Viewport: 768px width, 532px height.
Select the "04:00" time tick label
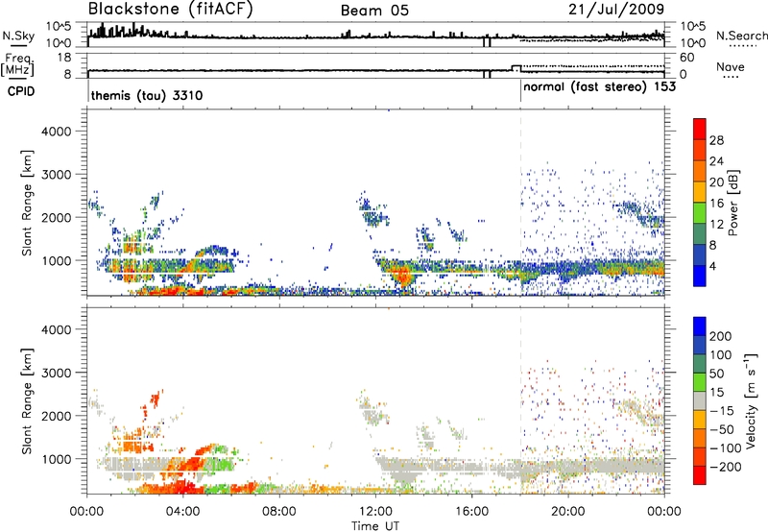[x=183, y=512]
